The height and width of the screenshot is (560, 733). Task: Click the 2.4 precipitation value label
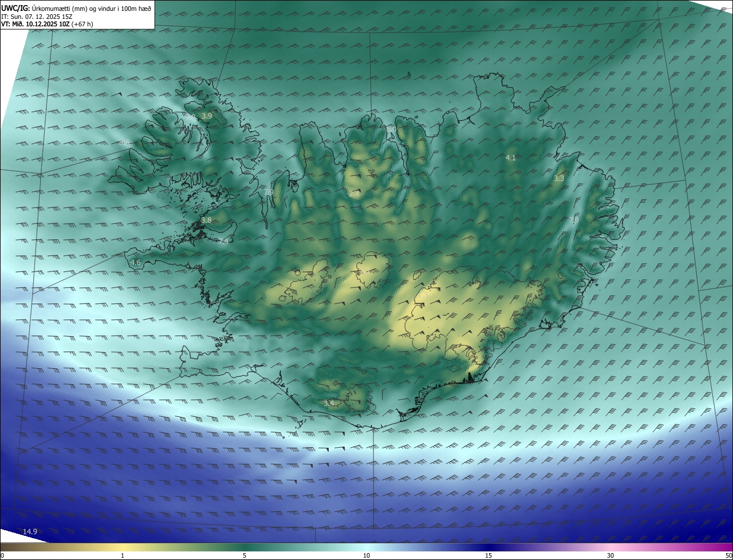tap(354, 194)
